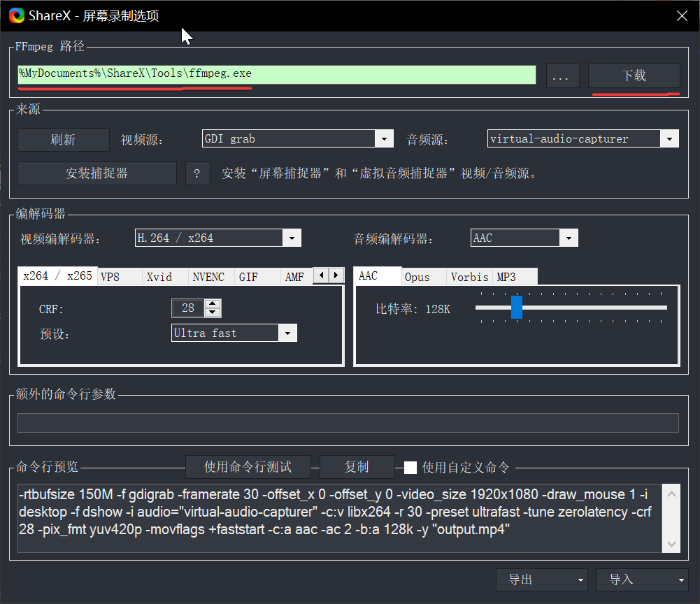
Task: Switch to the Opus audio tab
Action: (x=424, y=278)
